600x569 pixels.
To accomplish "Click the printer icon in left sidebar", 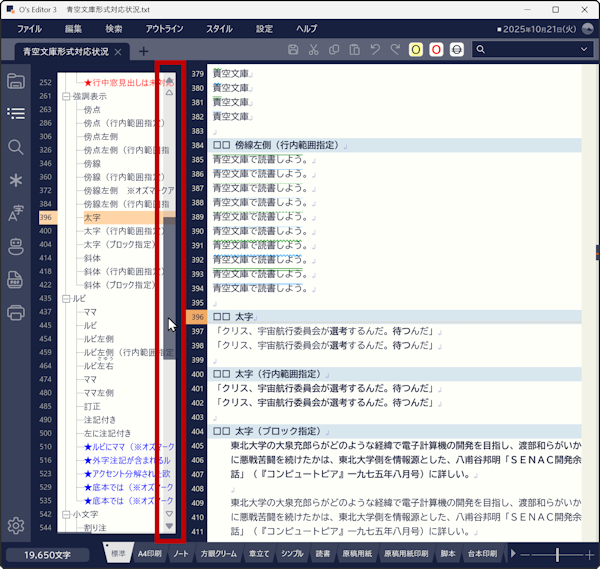I will click(16, 313).
